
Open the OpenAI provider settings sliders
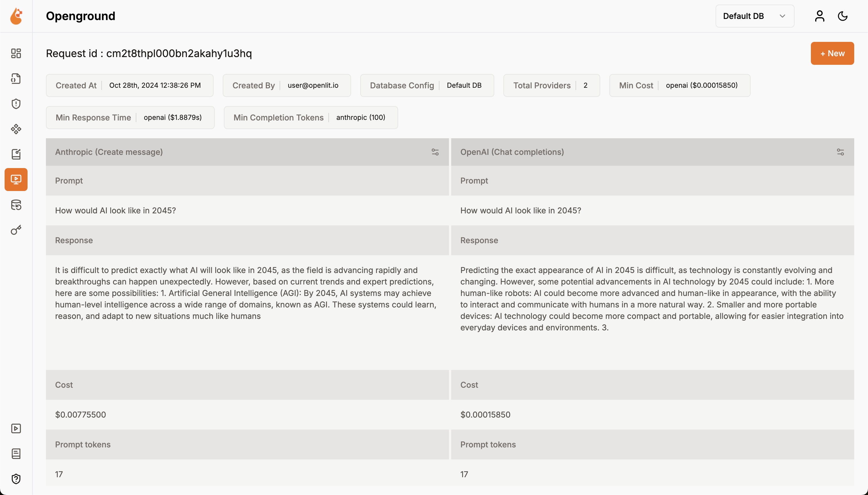840,152
